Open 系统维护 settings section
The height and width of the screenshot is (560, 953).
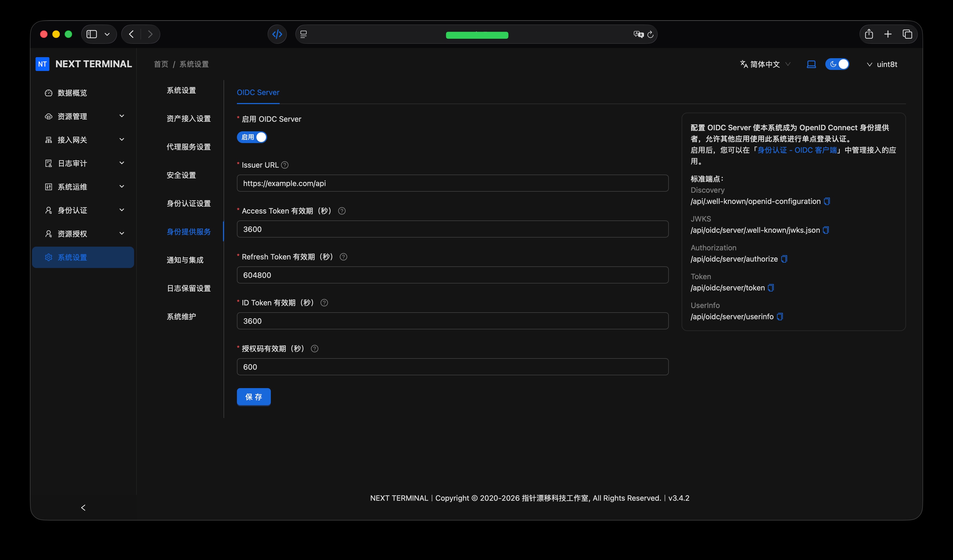point(181,317)
